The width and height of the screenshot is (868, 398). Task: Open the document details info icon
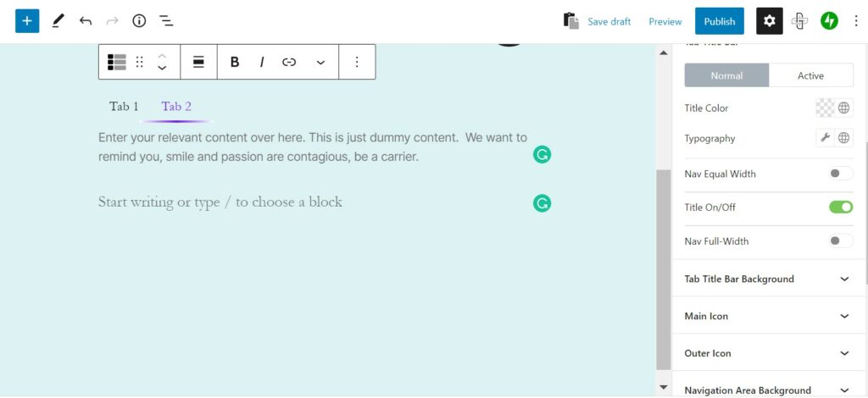(139, 21)
